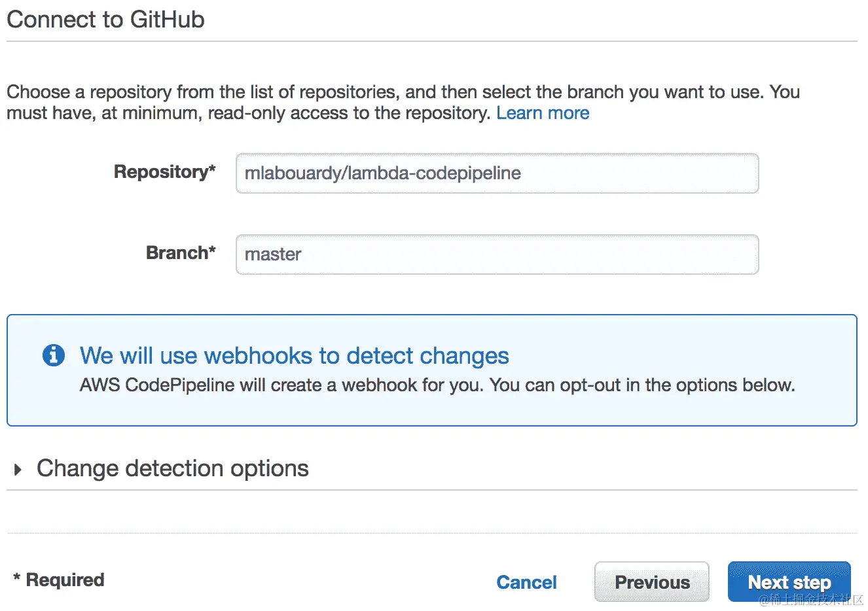Screen dimensions: 868x611
Task: Click the blue info icon in webhooks notice
Action: [x=54, y=355]
